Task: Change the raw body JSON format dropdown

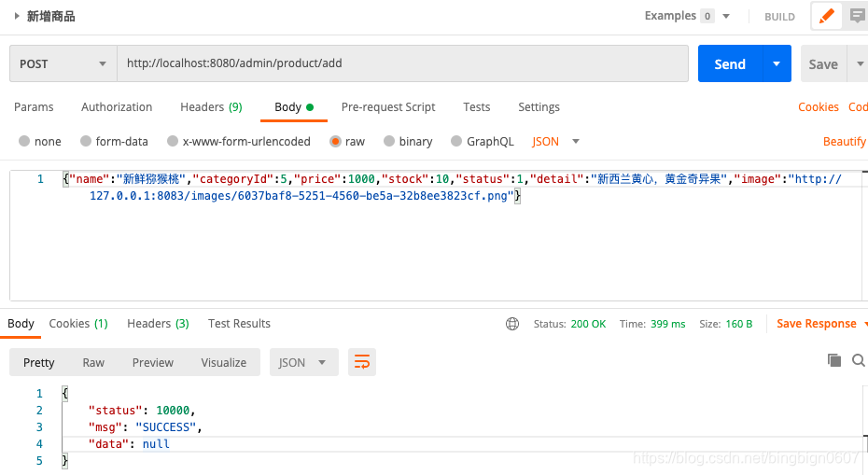Action: pyautogui.click(x=555, y=142)
